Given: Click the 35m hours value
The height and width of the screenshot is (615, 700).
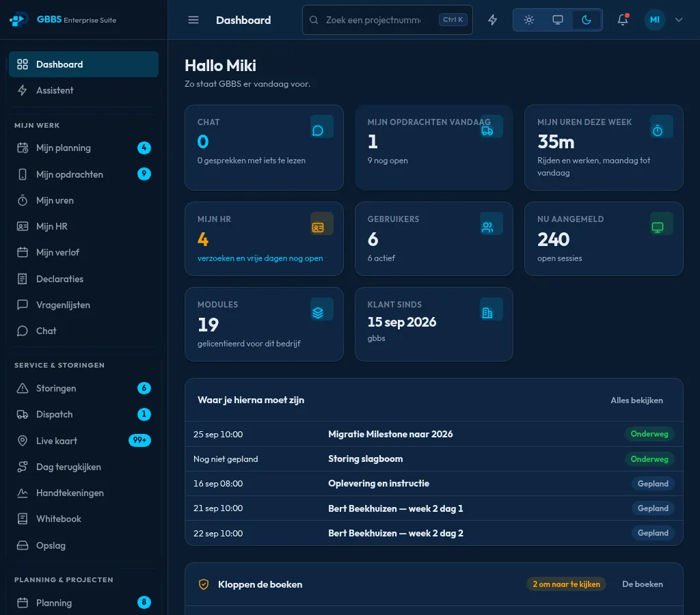Looking at the screenshot, I should (556, 141).
